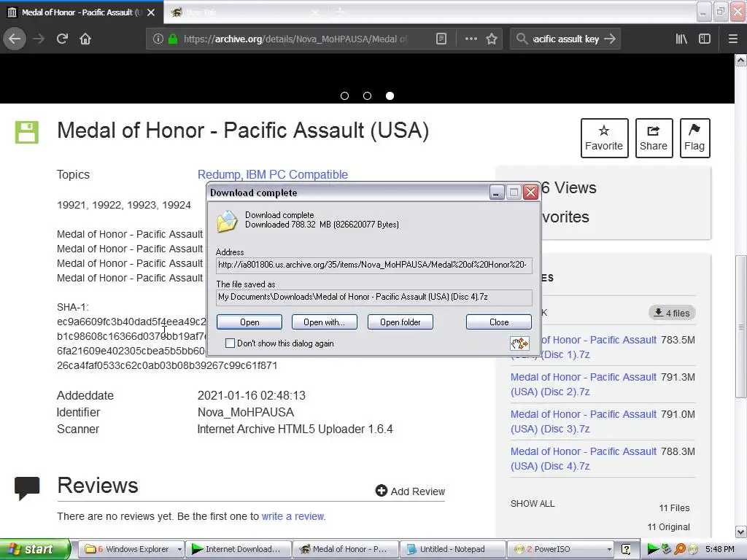Bookmark this page with star icon
The image size is (747, 560).
(492, 39)
